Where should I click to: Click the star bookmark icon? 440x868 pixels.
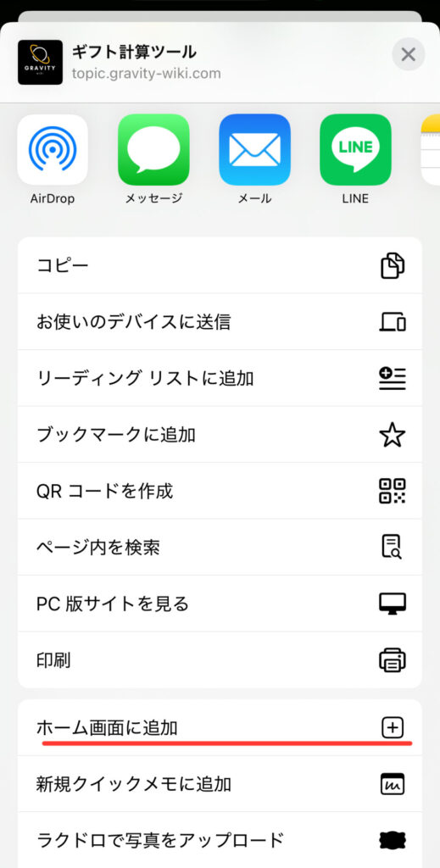point(393,435)
